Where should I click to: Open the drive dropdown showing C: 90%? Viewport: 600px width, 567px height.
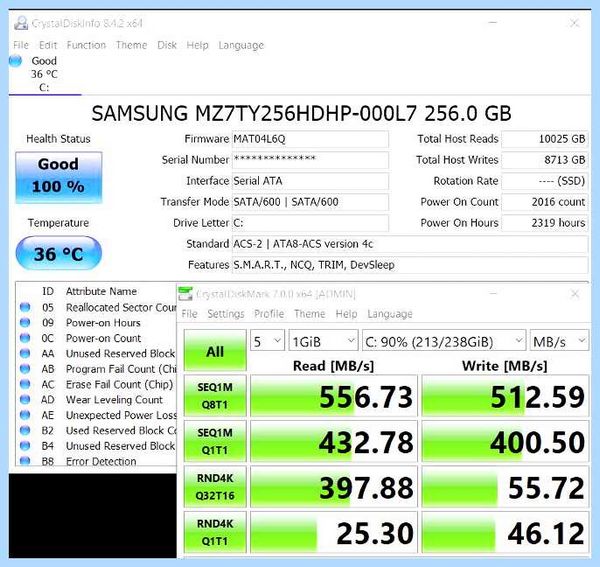click(444, 341)
